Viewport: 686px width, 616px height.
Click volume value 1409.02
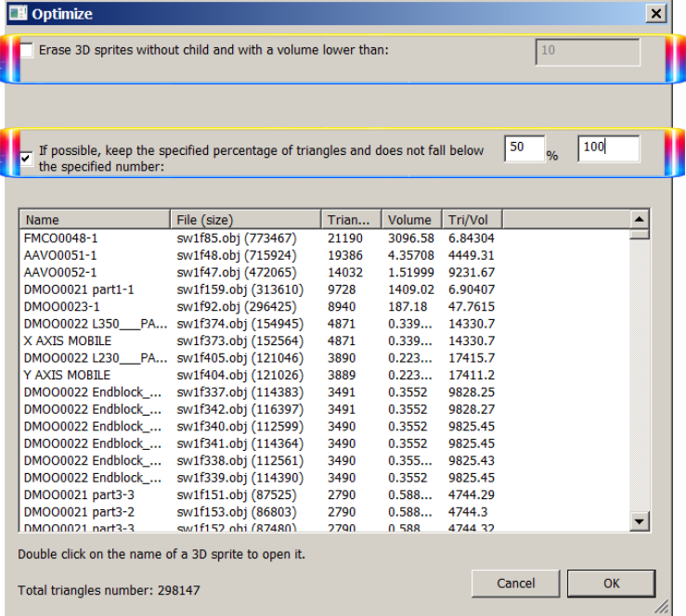tap(411, 289)
